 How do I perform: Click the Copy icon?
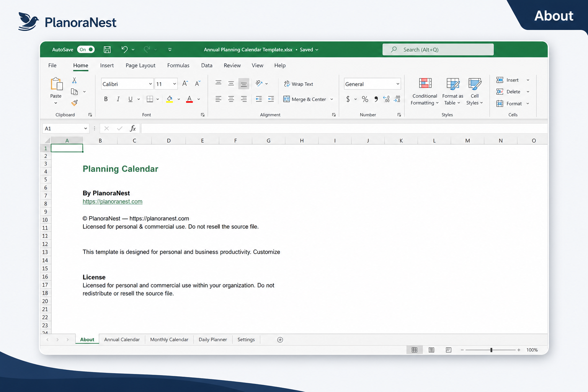(74, 91)
